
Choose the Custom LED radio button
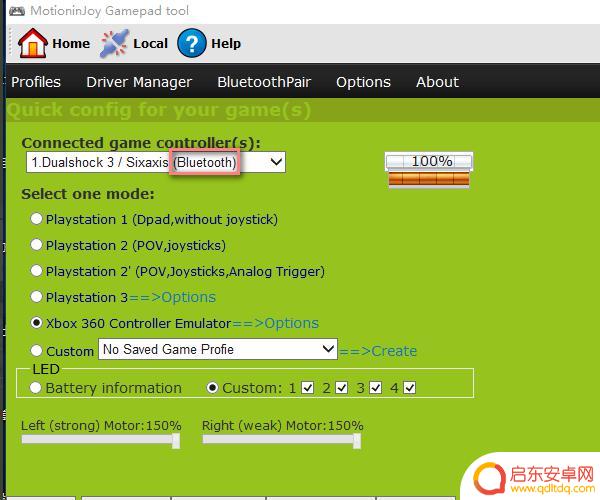coord(212,388)
